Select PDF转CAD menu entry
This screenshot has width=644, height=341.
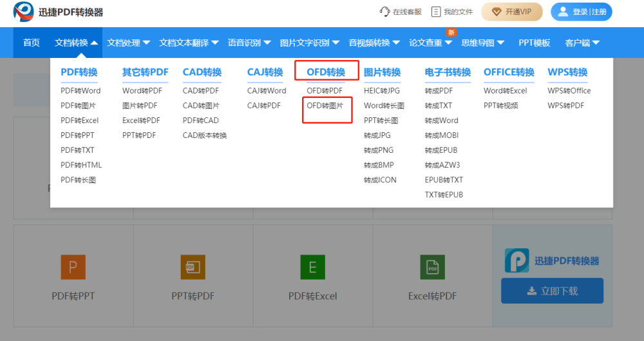[201, 121]
